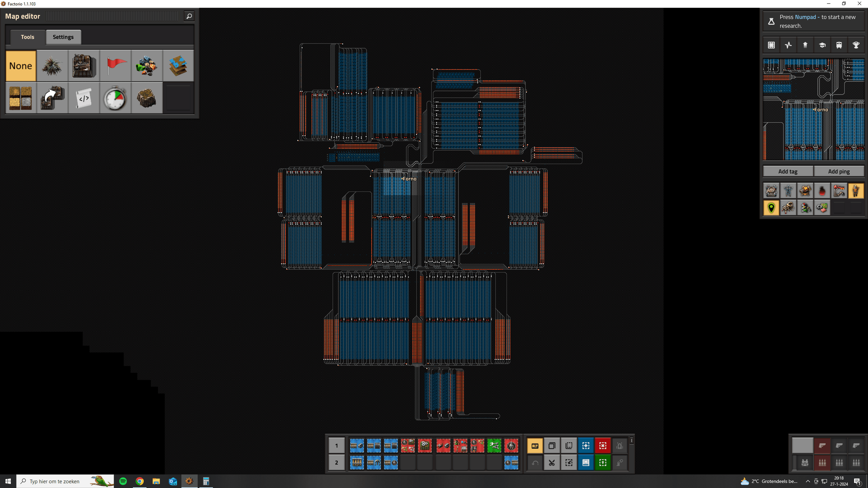868x488 pixels.
Task: Toggle map tags green marker overlay
Action: click(771, 208)
